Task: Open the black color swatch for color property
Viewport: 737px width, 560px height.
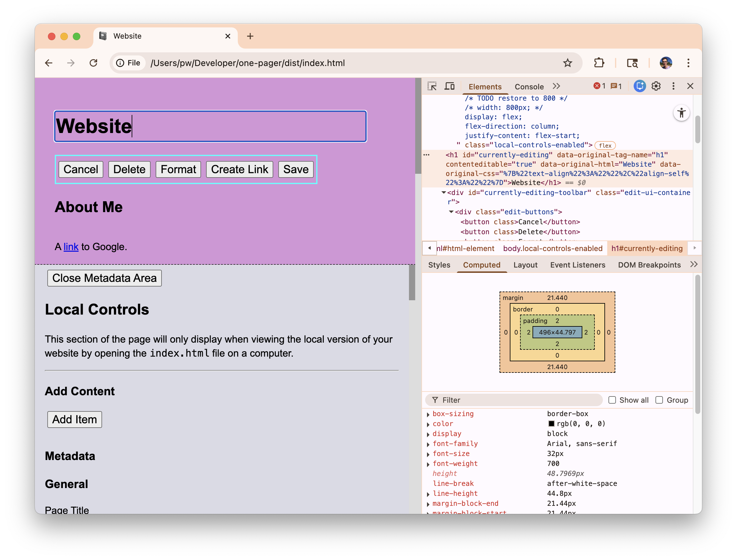Action: point(552,424)
